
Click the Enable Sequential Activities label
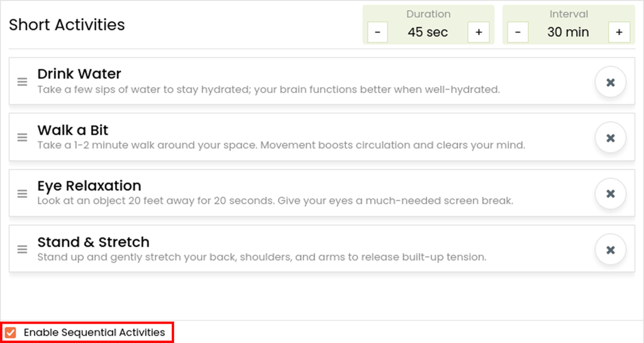click(94, 332)
